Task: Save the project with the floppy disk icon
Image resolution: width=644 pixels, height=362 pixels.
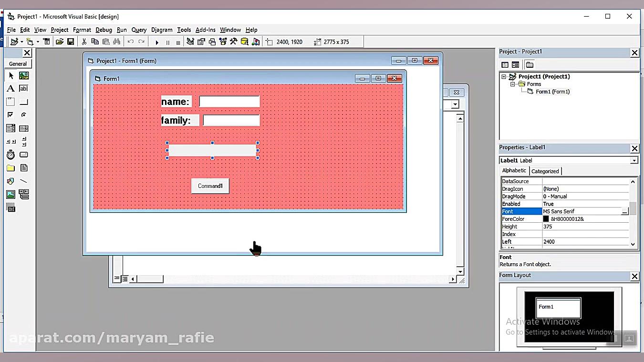Action: tap(71, 42)
